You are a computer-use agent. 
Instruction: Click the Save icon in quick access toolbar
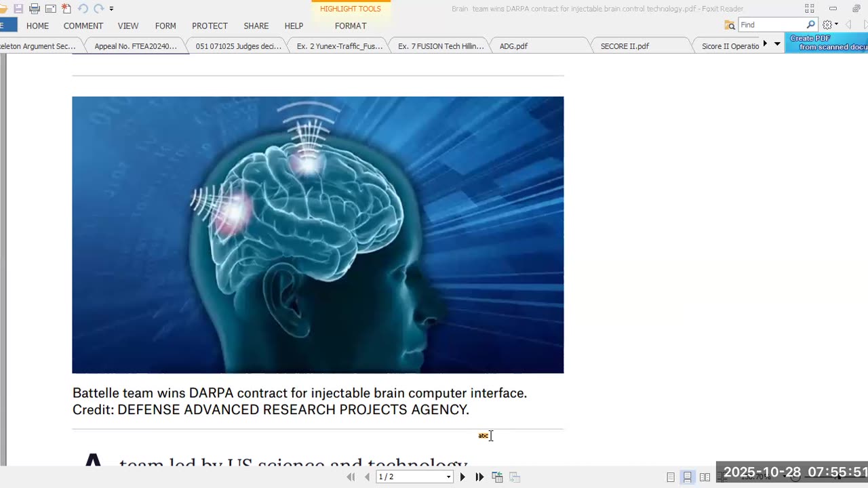pos(18,9)
